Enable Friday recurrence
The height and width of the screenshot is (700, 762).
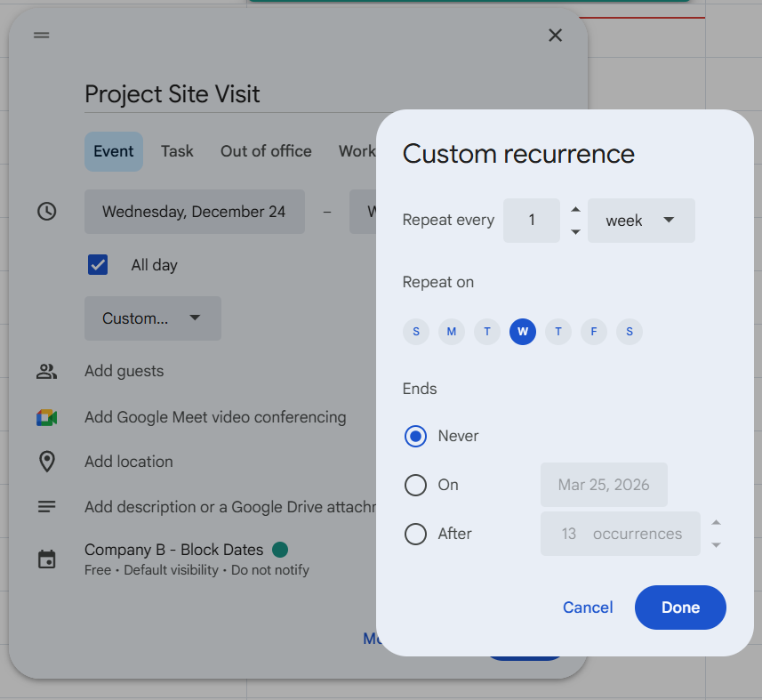click(594, 331)
